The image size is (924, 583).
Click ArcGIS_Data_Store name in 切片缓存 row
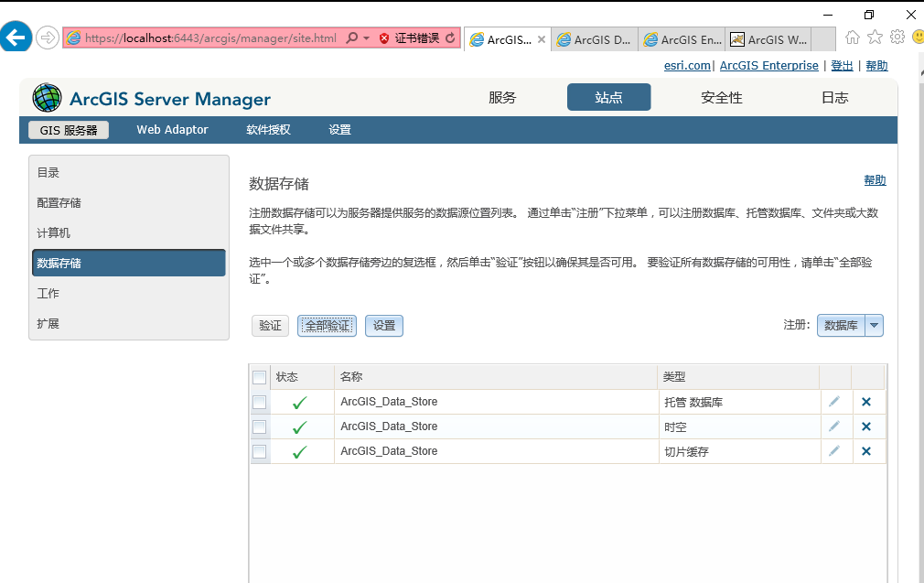coord(389,451)
